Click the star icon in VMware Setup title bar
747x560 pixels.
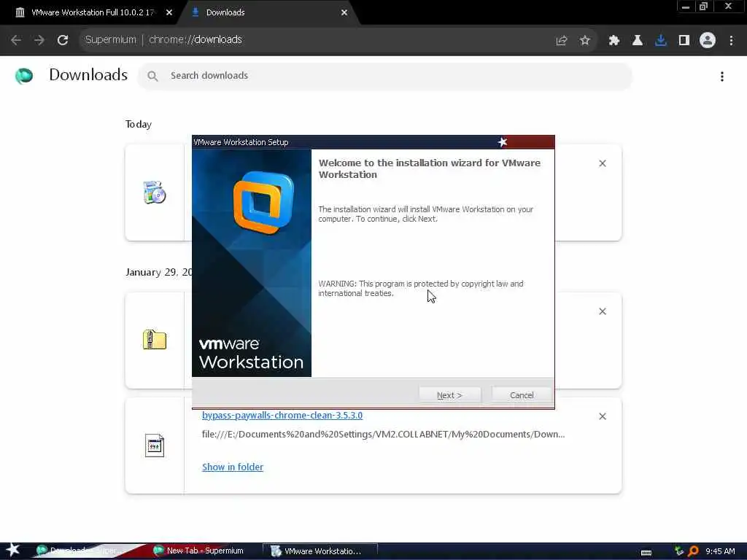503,142
